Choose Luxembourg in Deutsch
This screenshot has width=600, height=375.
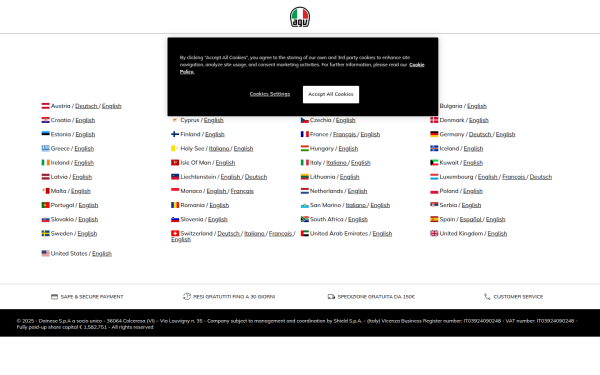[x=541, y=177]
